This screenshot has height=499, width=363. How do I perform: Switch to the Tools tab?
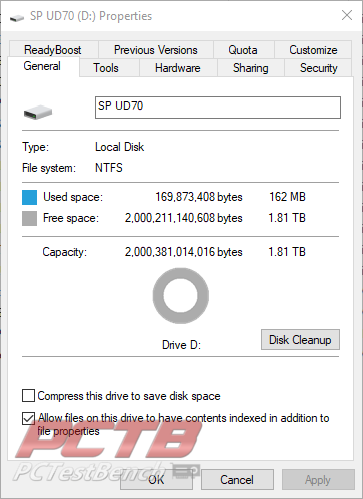(106, 68)
